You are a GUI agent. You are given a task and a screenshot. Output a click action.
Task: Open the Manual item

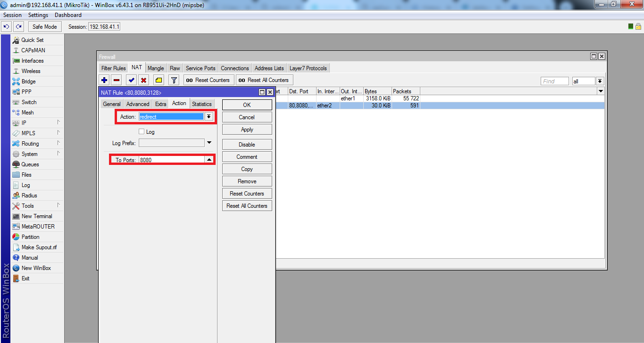click(x=29, y=258)
